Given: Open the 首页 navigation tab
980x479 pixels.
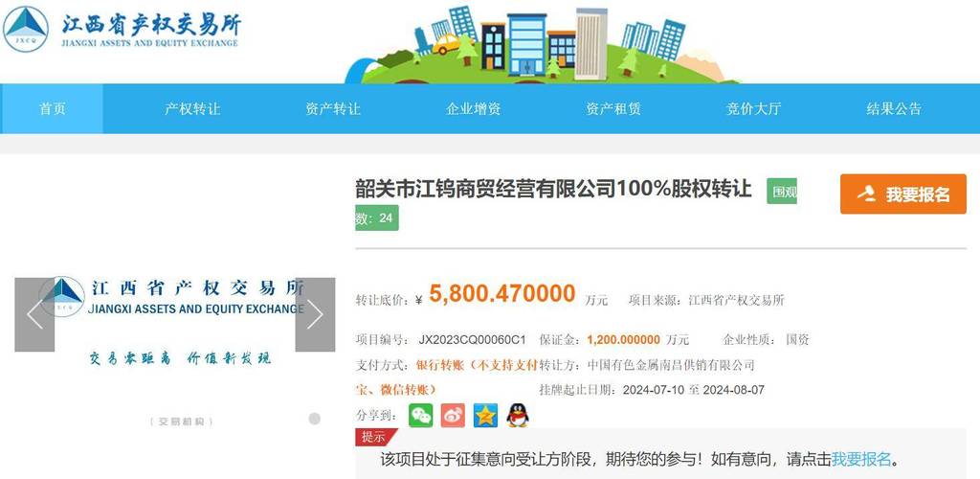Looking at the screenshot, I should click(52, 109).
